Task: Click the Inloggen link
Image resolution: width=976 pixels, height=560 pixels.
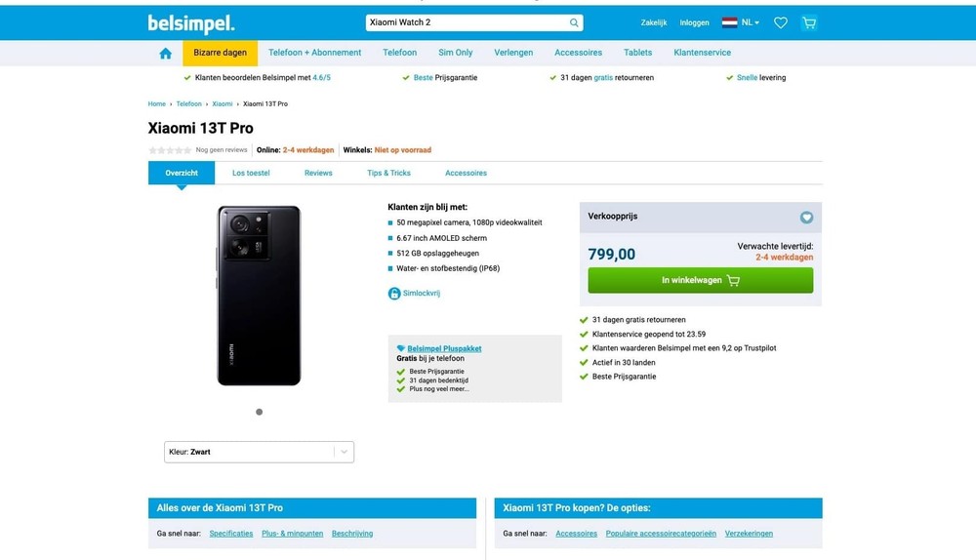Action: [695, 22]
